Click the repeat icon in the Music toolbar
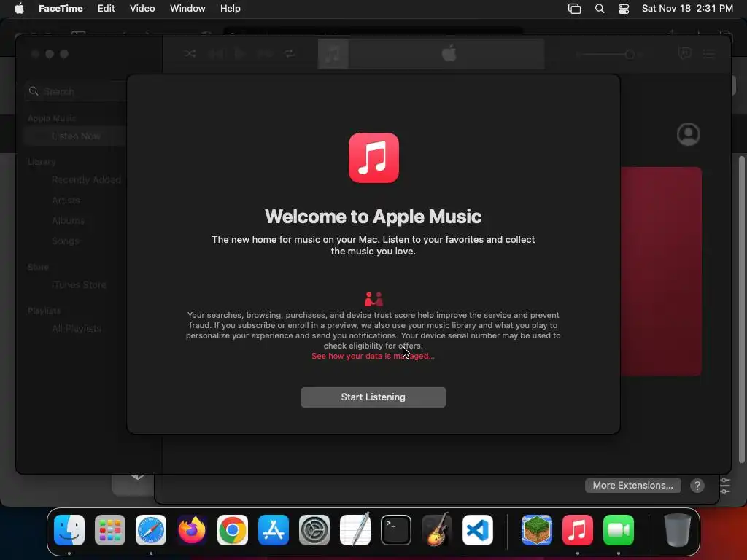747x560 pixels. pyautogui.click(x=290, y=54)
